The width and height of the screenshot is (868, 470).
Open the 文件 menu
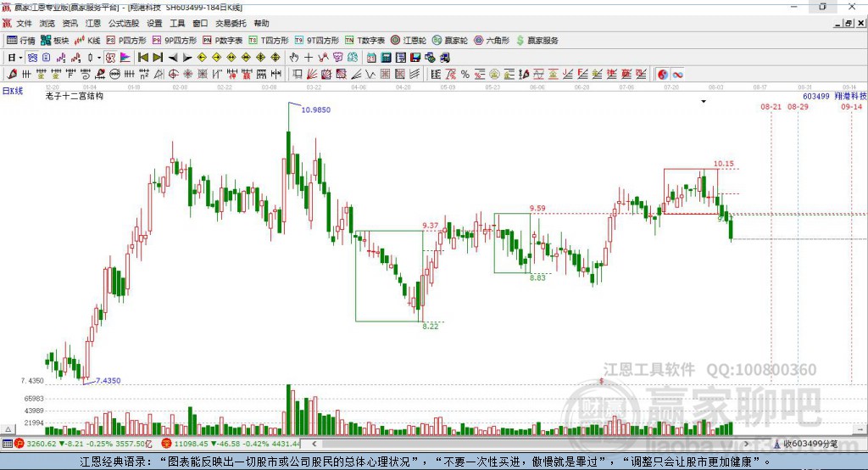tap(24, 23)
